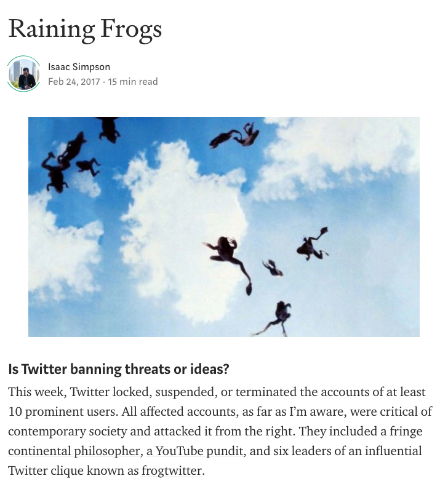Viewport: 448px width, 492px height.
Task: Click the Raining Frogs article title
Action: click(x=85, y=28)
